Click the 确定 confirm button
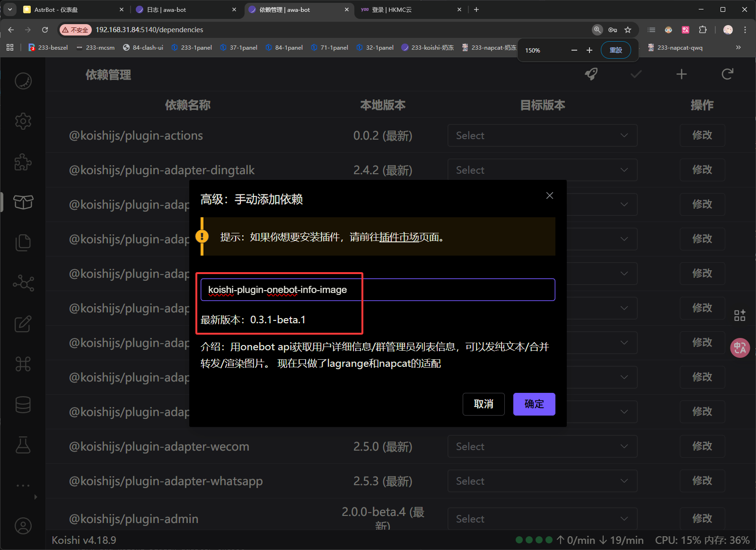Image resolution: width=756 pixels, height=550 pixels. (534, 404)
